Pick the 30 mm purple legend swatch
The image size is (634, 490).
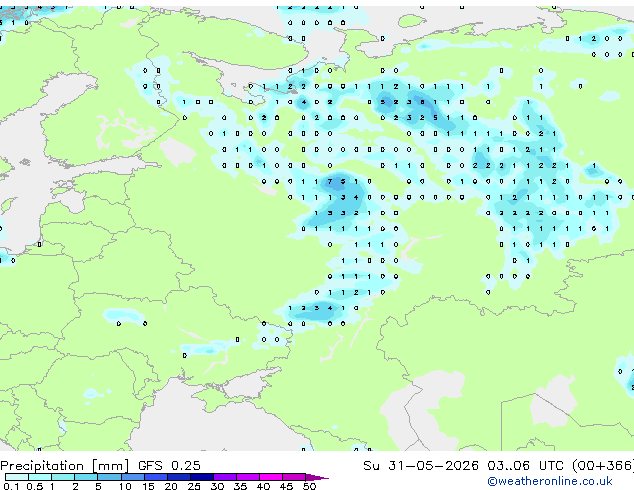[x=225, y=477]
